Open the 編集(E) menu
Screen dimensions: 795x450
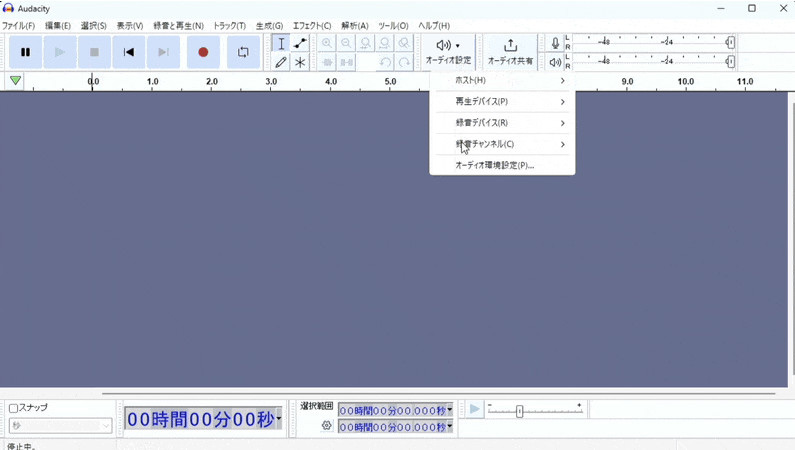(x=57, y=25)
